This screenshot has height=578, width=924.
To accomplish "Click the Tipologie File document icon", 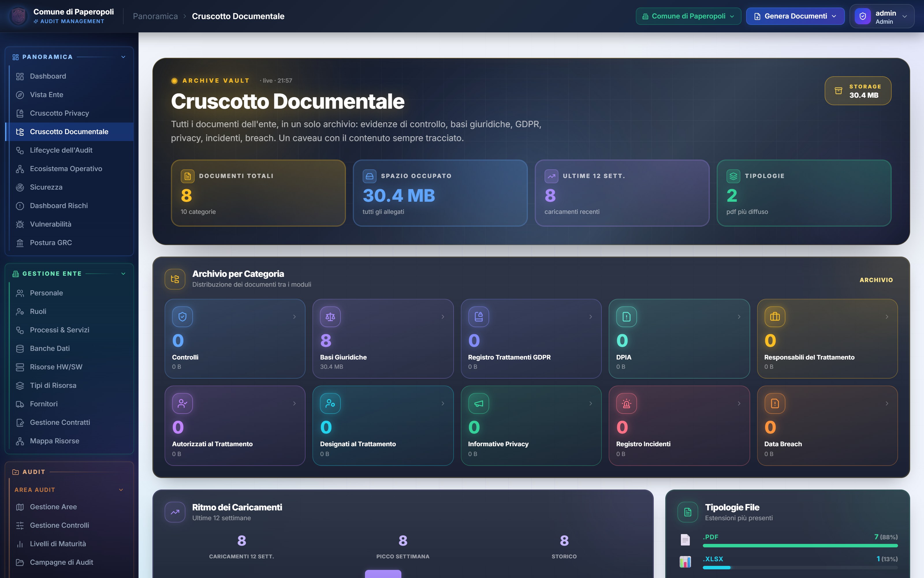I will [688, 512].
